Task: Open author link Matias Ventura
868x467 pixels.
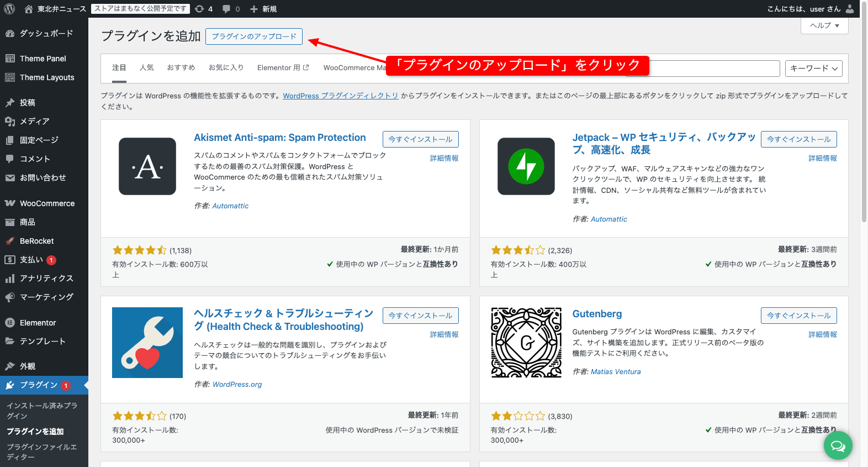Action: click(616, 372)
